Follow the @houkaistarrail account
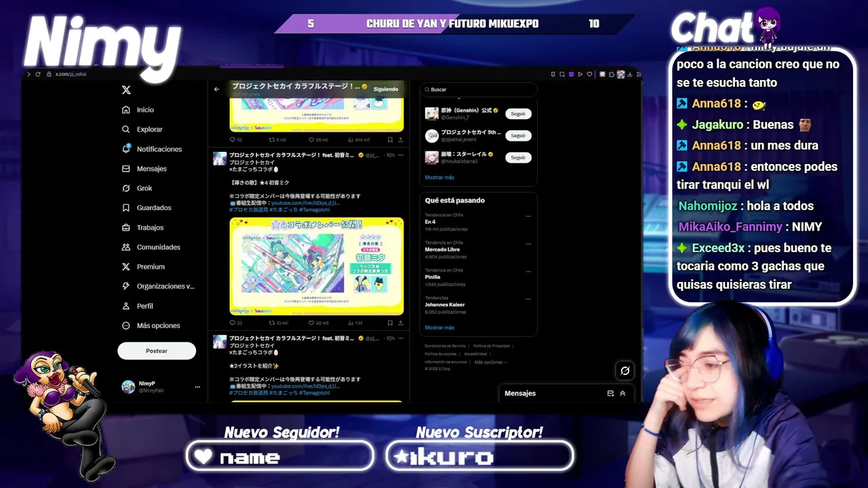The height and width of the screenshot is (488, 868). pos(518,157)
